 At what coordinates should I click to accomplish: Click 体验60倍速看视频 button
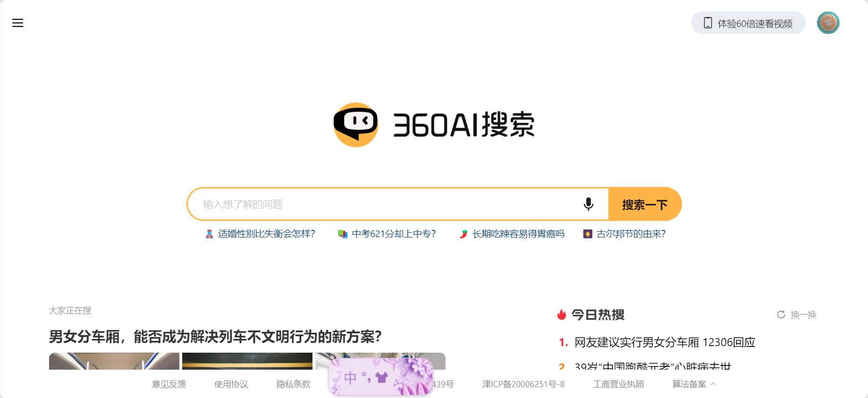coord(748,23)
